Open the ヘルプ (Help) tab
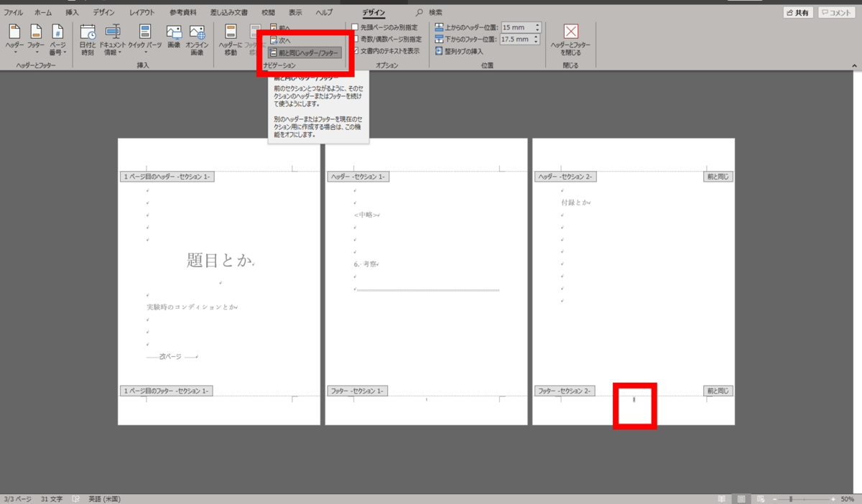Screen dimensions: 862x504 point(324,12)
